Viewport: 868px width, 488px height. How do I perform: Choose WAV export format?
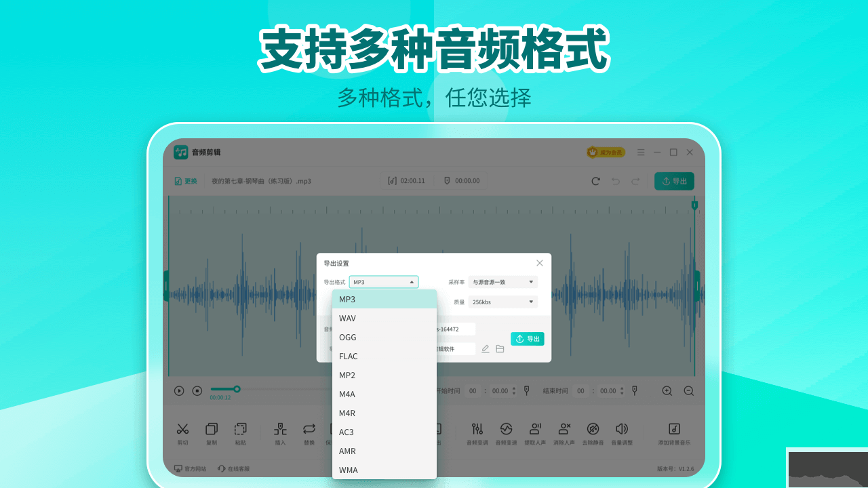(384, 318)
